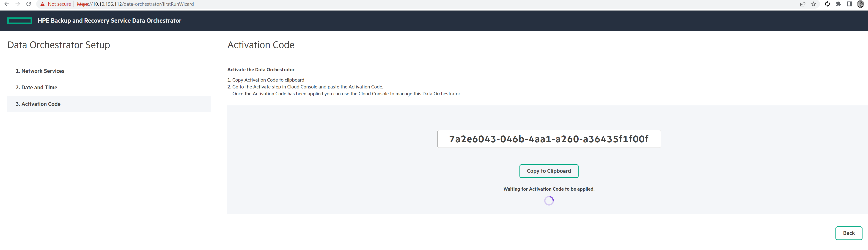Click the Go to the Activate step instruction
The image size is (868, 250).
click(x=305, y=87)
